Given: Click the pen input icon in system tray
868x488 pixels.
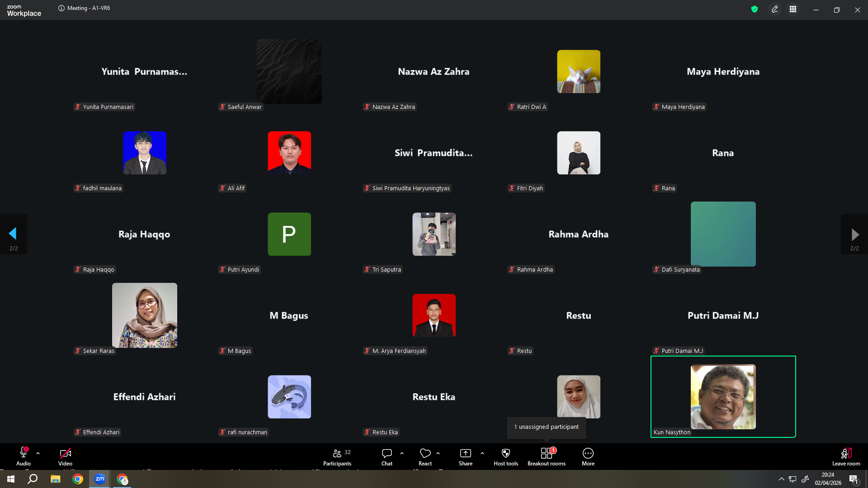Looking at the screenshot, I should pyautogui.click(x=805, y=479).
